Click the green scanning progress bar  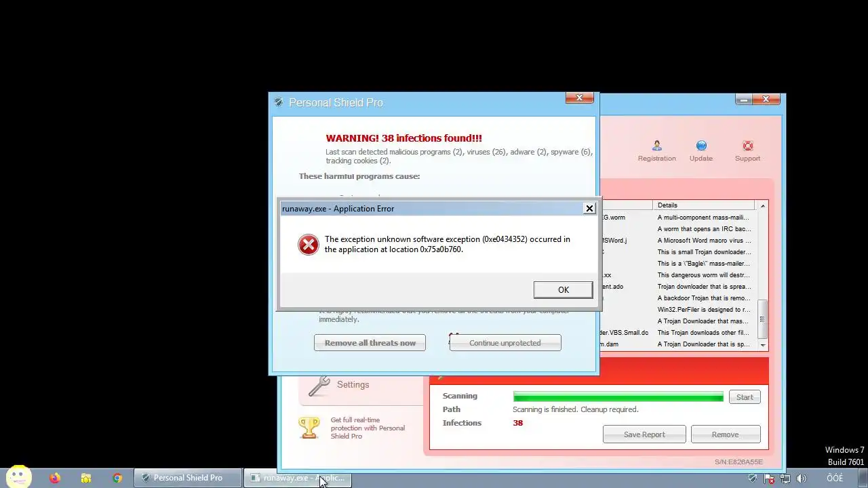[x=618, y=397]
